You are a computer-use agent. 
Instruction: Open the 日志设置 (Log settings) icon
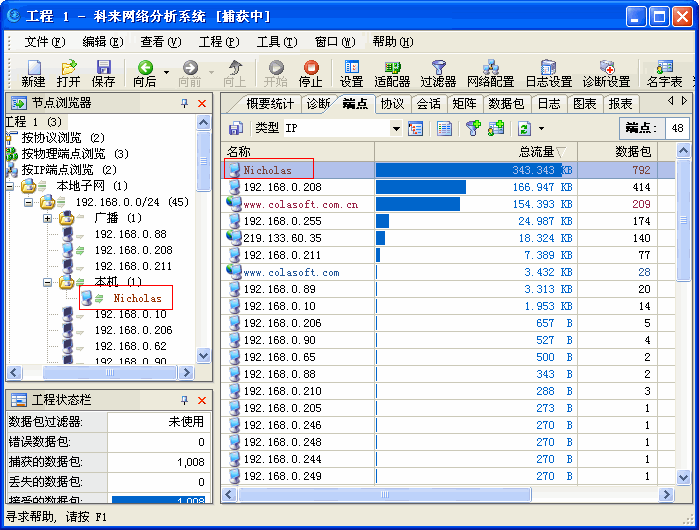point(549,73)
